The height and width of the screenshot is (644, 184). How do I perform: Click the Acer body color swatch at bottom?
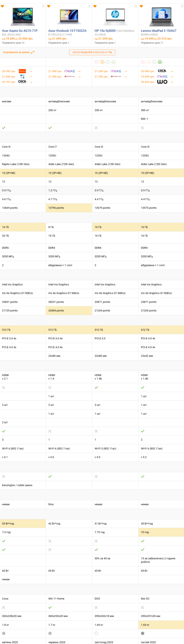4,633
